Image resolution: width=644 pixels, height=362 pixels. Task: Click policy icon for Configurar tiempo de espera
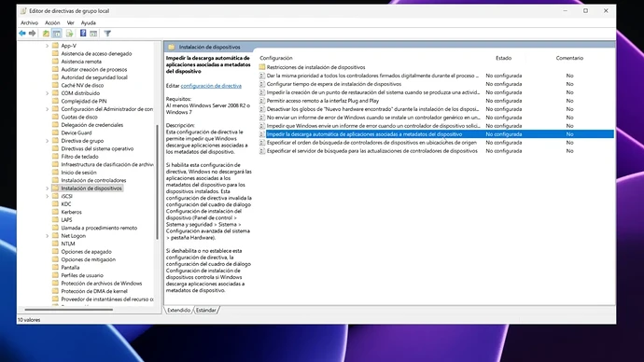[262, 84]
